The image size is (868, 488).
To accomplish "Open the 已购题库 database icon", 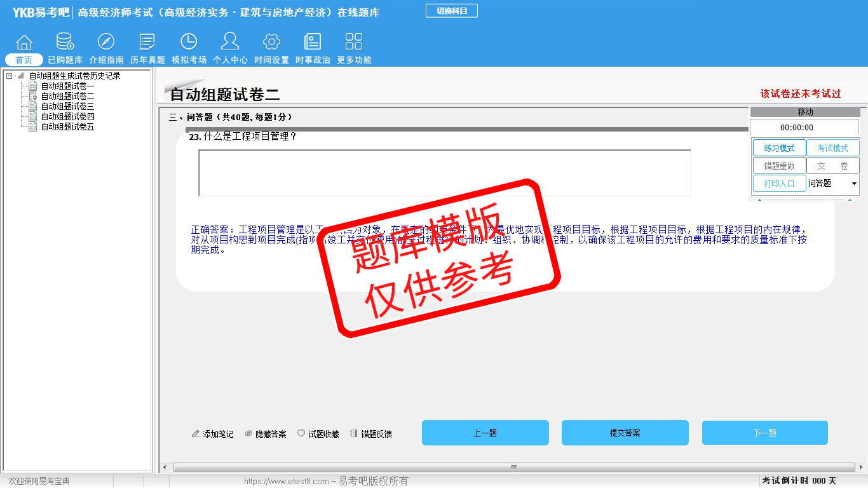I will (x=65, y=43).
